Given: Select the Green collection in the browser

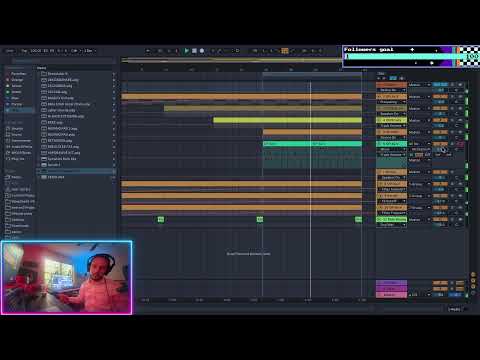Looking at the screenshot, I should click(17, 92).
